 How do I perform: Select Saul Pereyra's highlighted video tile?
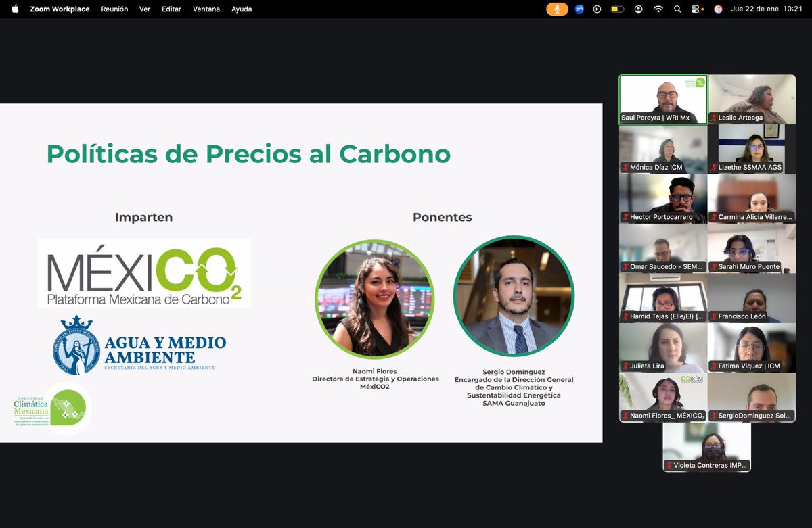coord(662,99)
